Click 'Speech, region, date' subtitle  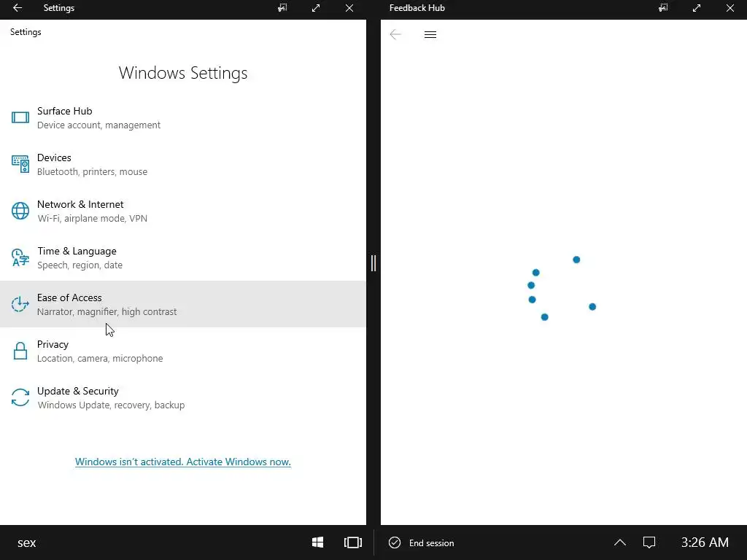coord(80,265)
